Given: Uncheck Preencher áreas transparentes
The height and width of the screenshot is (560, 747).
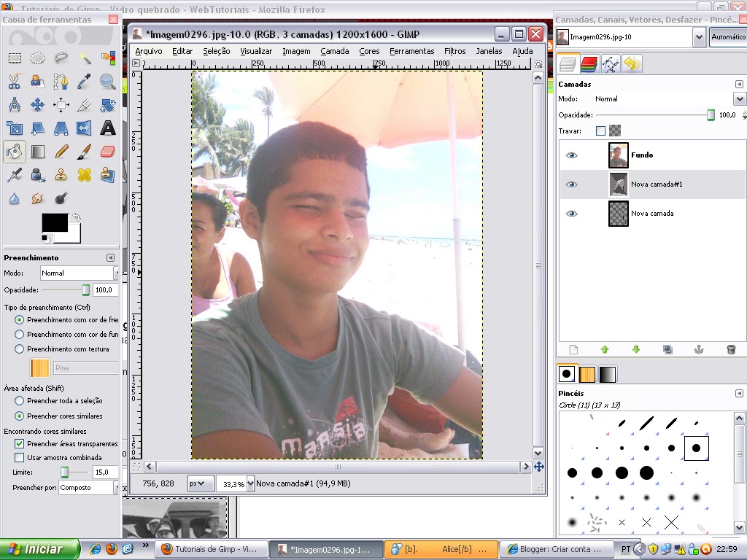Looking at the screenshot, I should pyautogui.click(x=19, y=443).
